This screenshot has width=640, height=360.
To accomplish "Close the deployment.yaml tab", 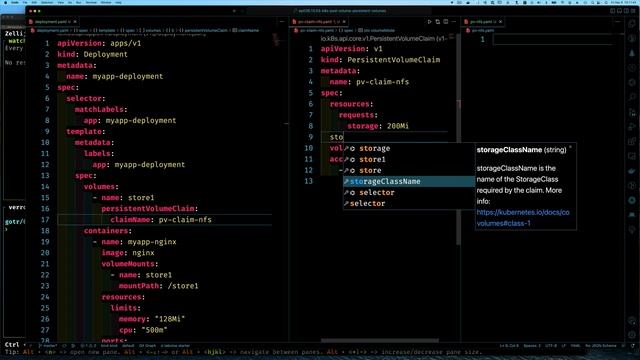I will (x=75, y=22).
